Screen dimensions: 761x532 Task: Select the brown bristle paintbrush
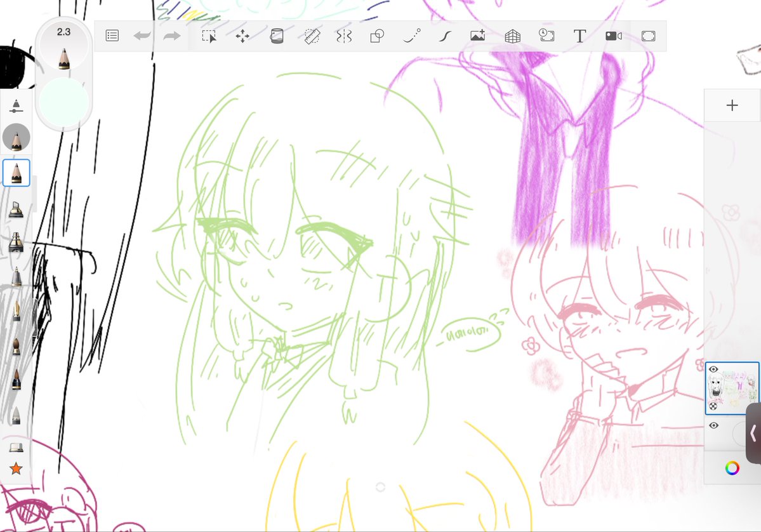[16, 346]
